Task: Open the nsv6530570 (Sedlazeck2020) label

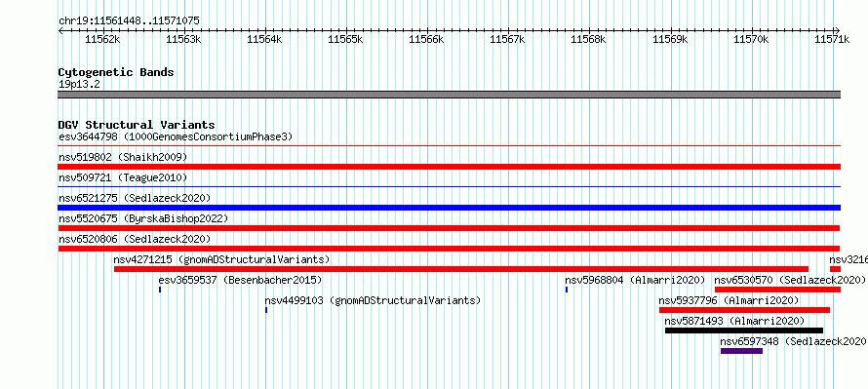Action: point(790,280)
